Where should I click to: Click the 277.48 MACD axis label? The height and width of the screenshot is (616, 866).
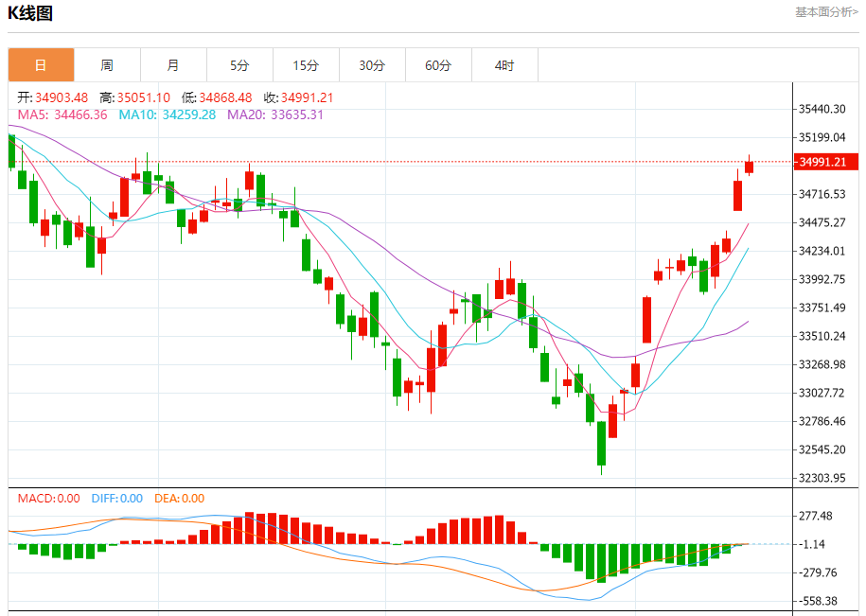tap(816, 516)
